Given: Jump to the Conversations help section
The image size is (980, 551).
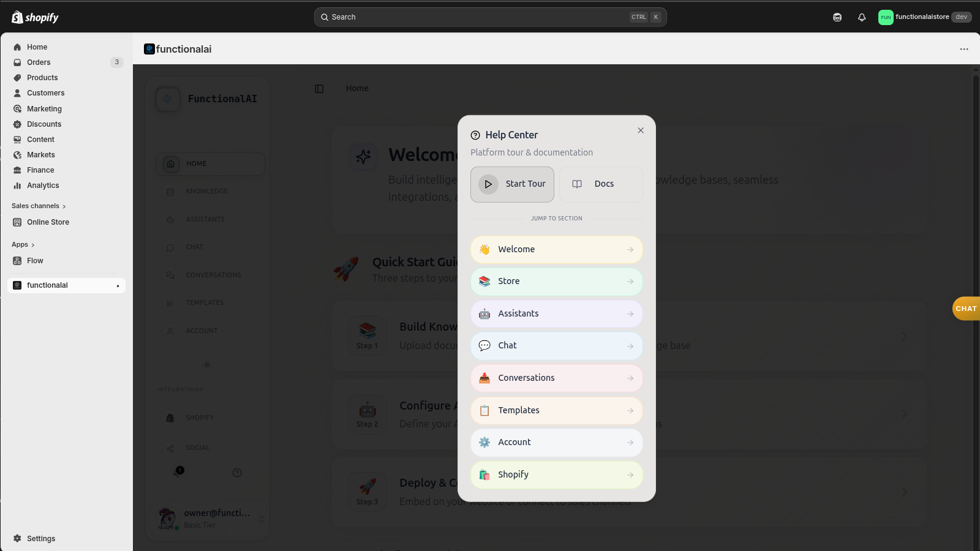Looking at the screenshot, I should [556, 378].
